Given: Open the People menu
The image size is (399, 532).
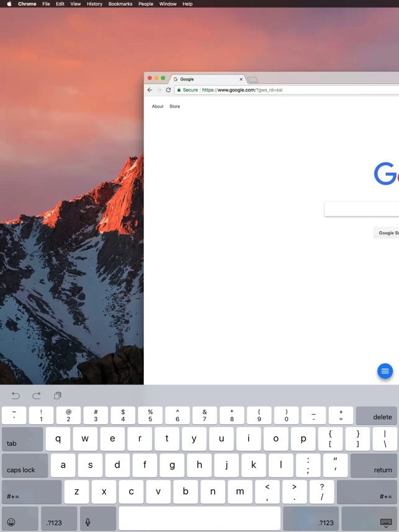Looking at the screenshot, I should click(x=146, y=4).
